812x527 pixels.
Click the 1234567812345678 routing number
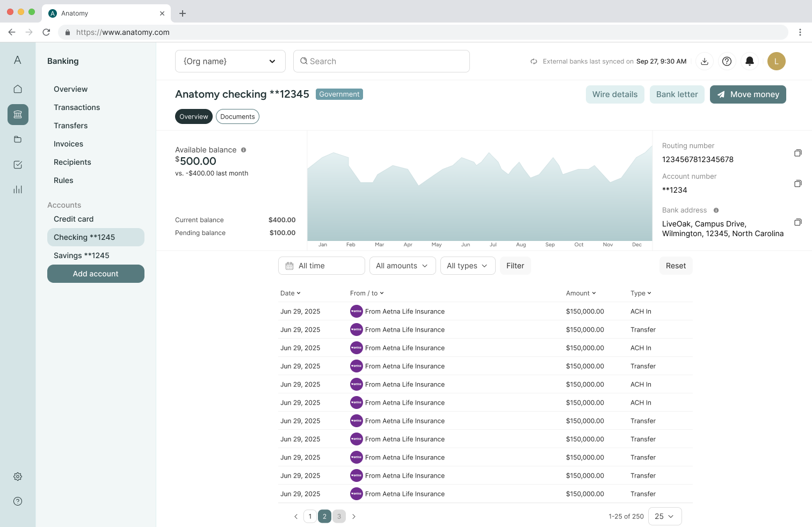(x=698, y=159)
